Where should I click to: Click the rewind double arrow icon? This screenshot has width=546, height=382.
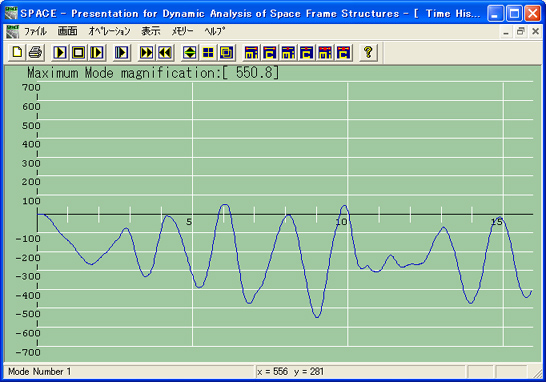coord(165,53)
